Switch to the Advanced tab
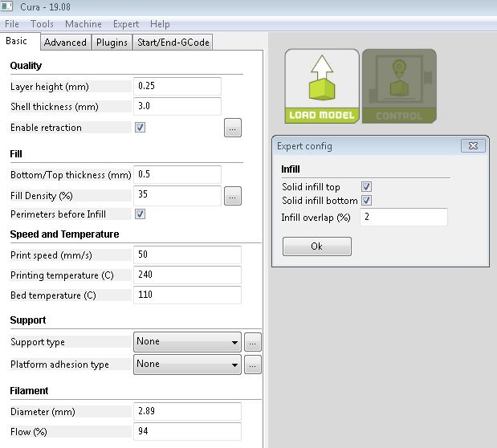Viewport: 497px width, 448px height. point(65,43)
